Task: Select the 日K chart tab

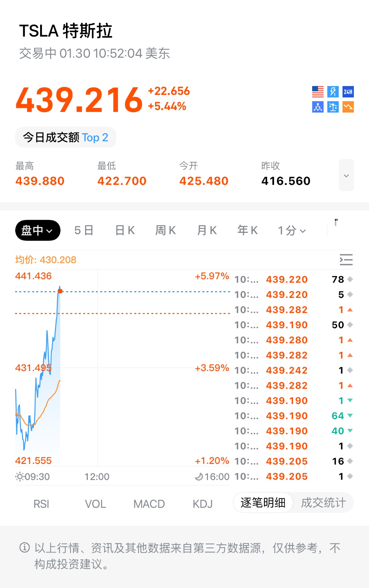Action: coord(125,231)
